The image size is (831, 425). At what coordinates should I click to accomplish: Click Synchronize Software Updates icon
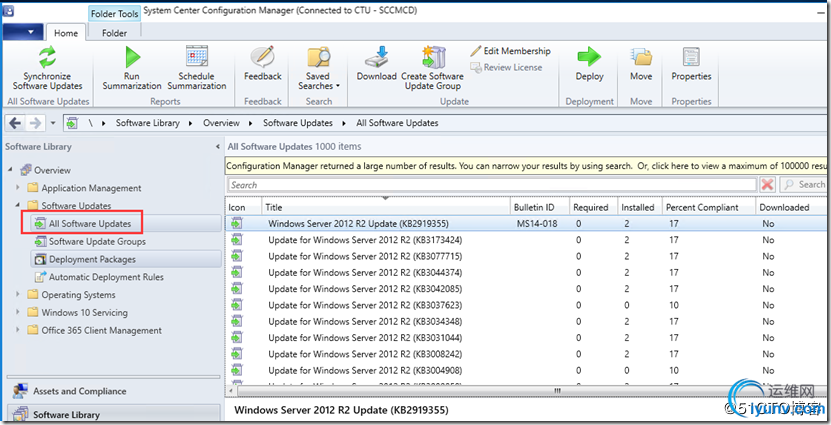click(x=47, y=57)
